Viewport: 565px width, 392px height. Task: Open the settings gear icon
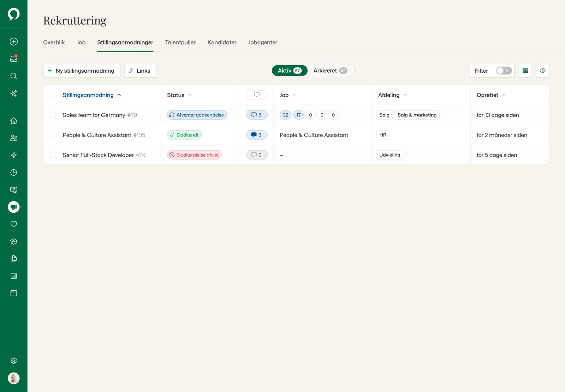tap(14, 361)
